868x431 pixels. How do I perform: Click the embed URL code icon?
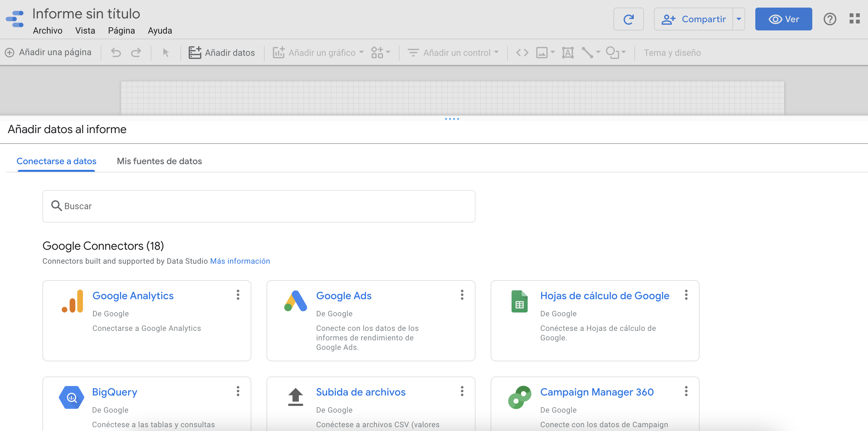[x=522, y=53]
